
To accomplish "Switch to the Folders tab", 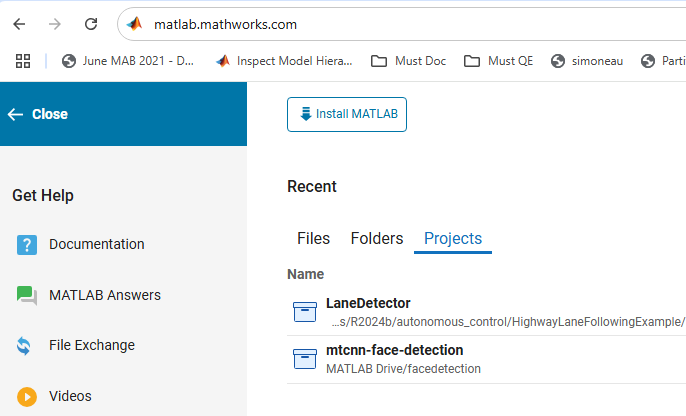I will pos(377,239).
